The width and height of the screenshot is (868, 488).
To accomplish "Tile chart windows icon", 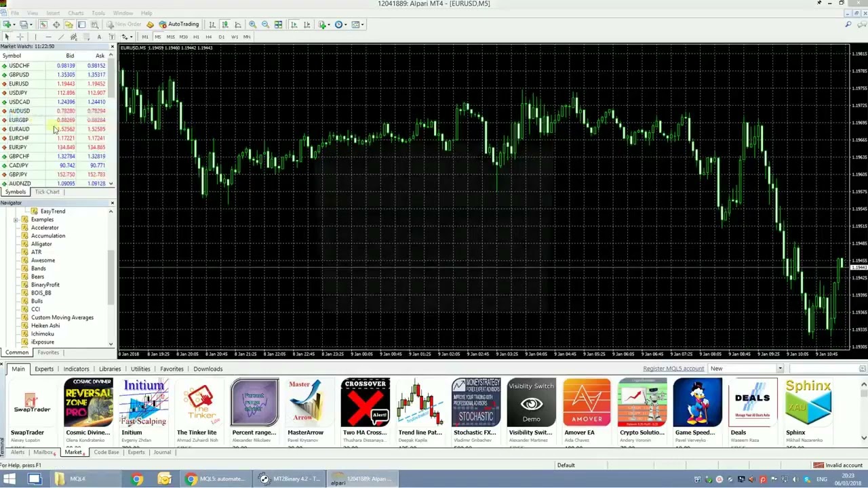I will click(278, 24).
